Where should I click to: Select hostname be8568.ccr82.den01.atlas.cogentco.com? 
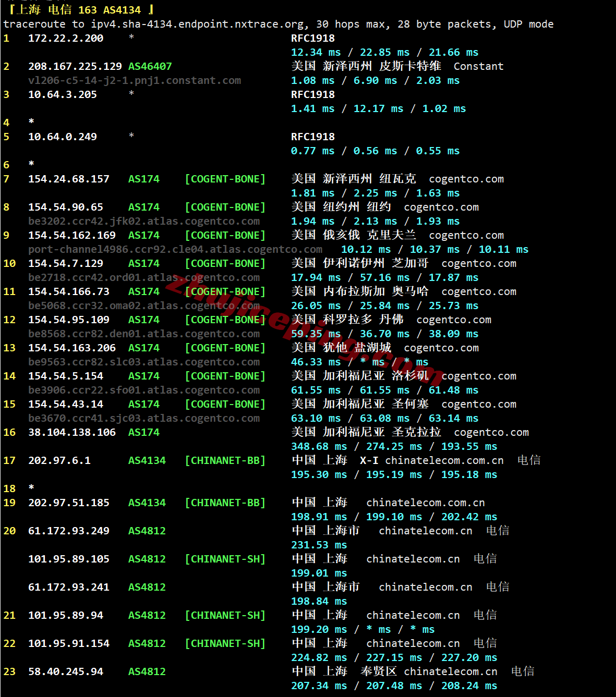point(144,334)
